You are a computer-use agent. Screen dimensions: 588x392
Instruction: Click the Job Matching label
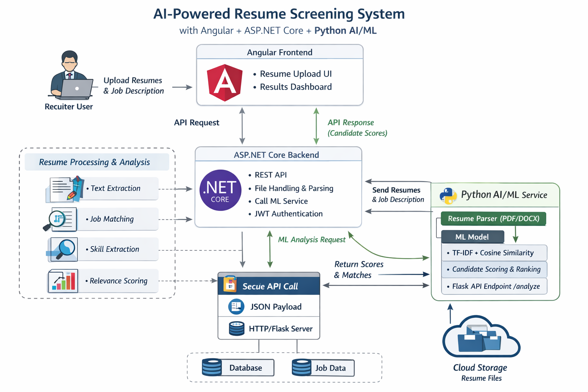point(112,219)
